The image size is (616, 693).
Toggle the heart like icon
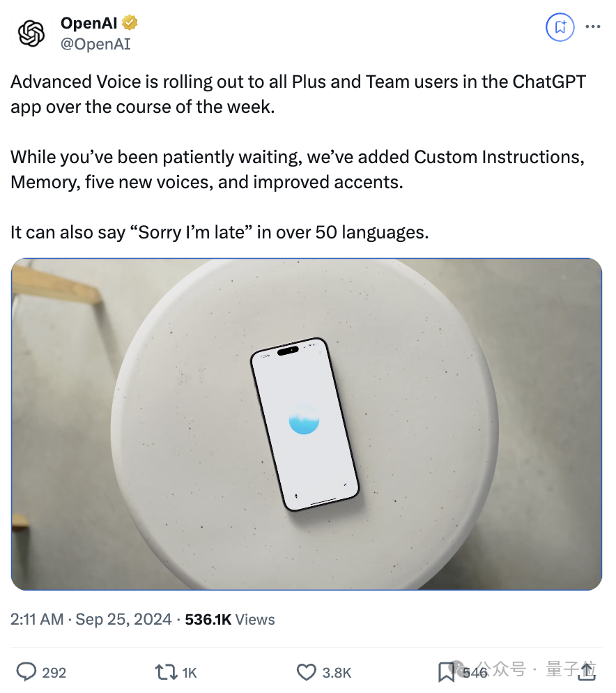click(307, 672)
